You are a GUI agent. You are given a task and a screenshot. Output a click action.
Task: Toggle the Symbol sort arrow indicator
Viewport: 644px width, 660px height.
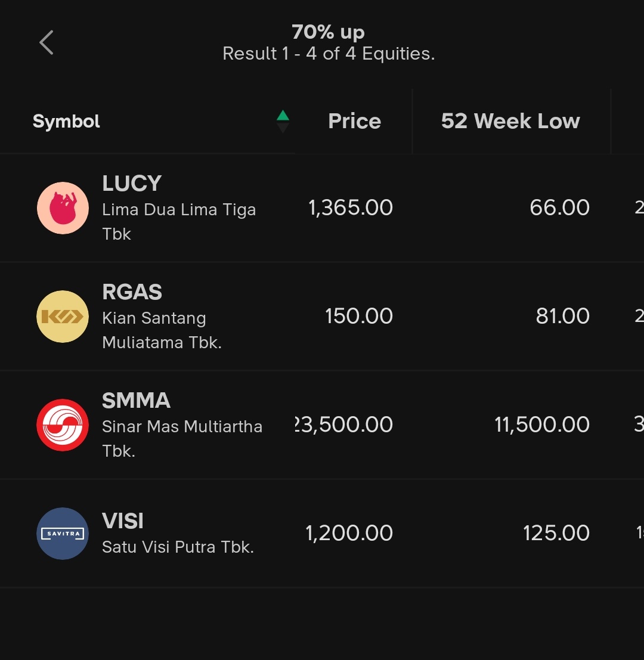click(x=283, y=121)
